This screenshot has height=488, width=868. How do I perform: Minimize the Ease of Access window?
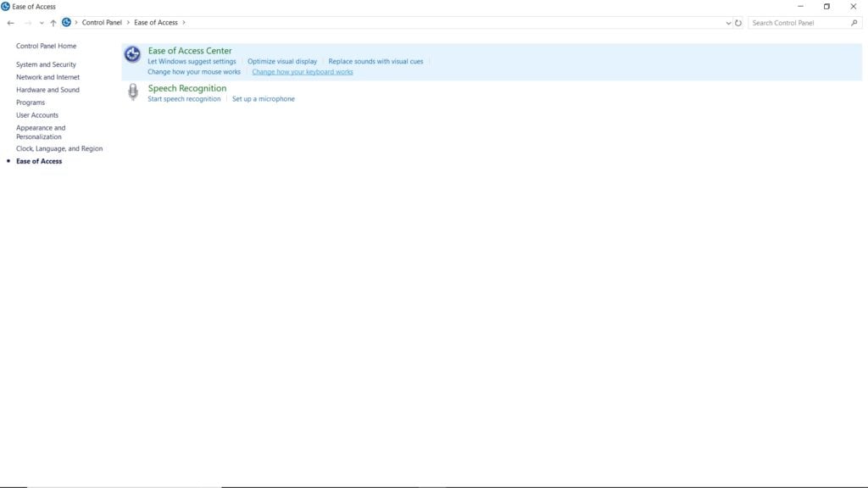(x=800, y=7)
